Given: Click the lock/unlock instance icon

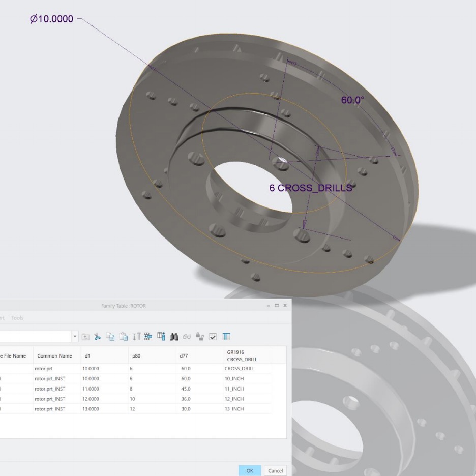Looking at the screenshot, I should point(199,336).
